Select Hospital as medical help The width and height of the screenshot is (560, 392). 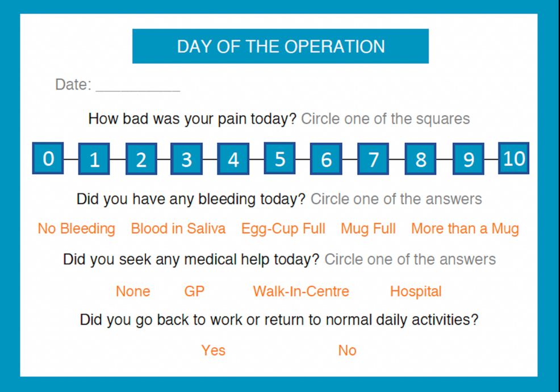tap(416, 292)
